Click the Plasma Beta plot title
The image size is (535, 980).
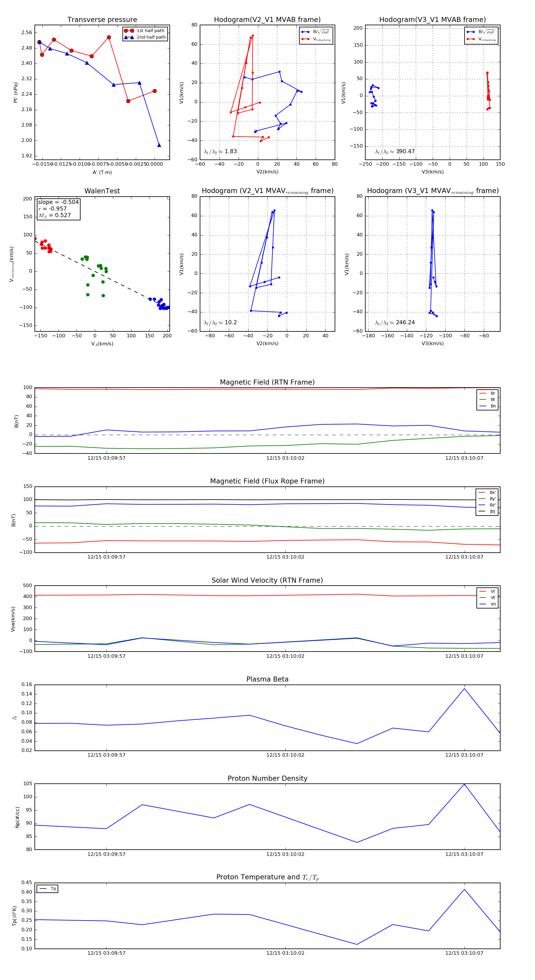pos(267,679)
